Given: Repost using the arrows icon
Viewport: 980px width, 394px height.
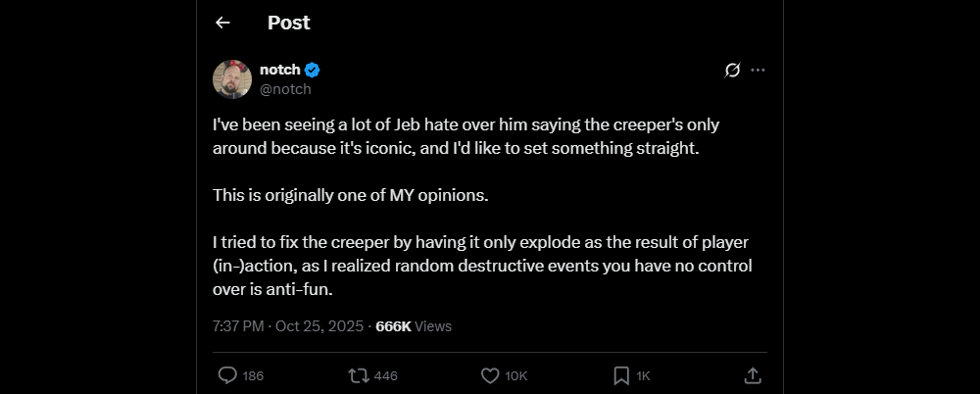Looking at the screenshot, I should [x=359, y=375].
